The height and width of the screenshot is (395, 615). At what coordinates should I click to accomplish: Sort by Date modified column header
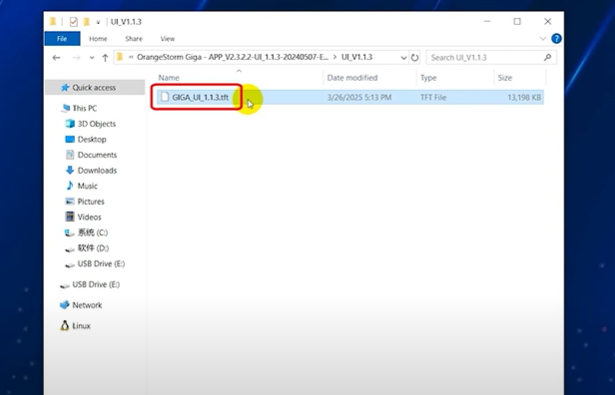pyautogui.click(x=352, y=78)
